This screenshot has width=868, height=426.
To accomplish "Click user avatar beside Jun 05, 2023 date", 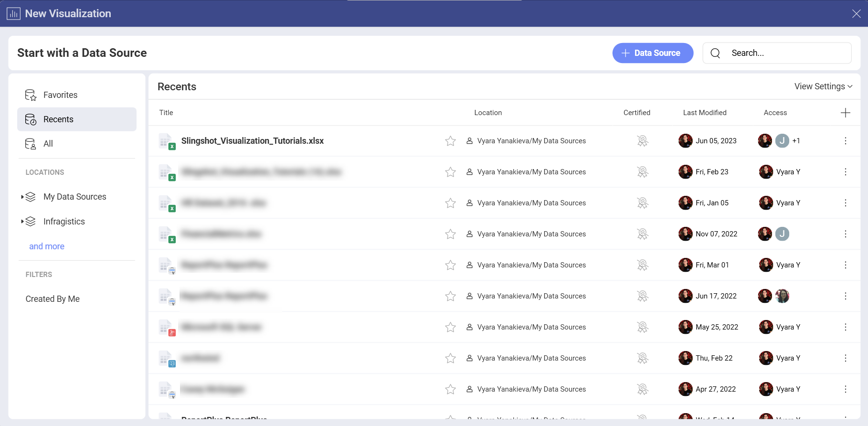I will pos(686,141).
